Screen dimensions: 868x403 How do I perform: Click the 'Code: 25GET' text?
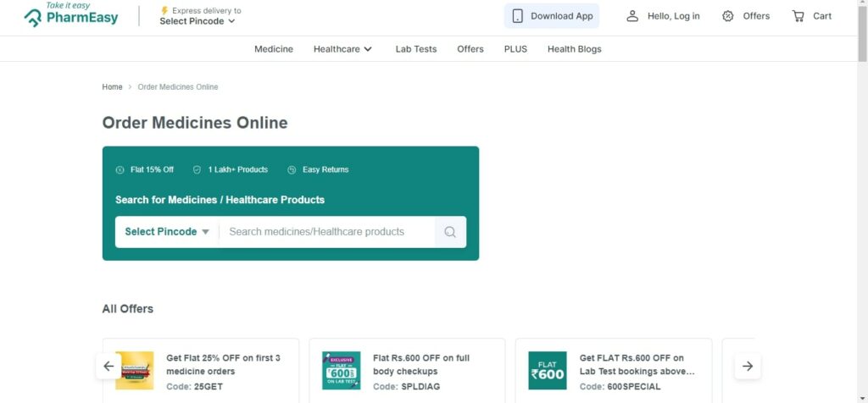point(194,386)
